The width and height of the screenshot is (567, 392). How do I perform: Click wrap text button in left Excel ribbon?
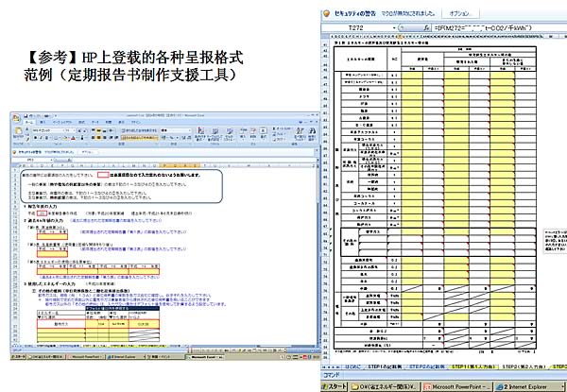point(139,130)
